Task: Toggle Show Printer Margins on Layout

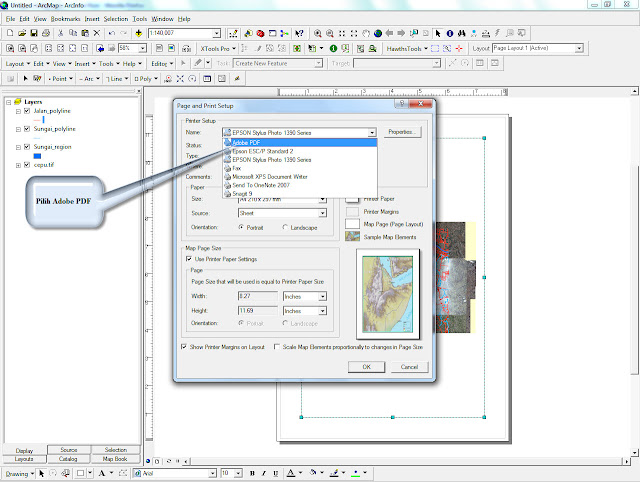Action: point(184,347)
